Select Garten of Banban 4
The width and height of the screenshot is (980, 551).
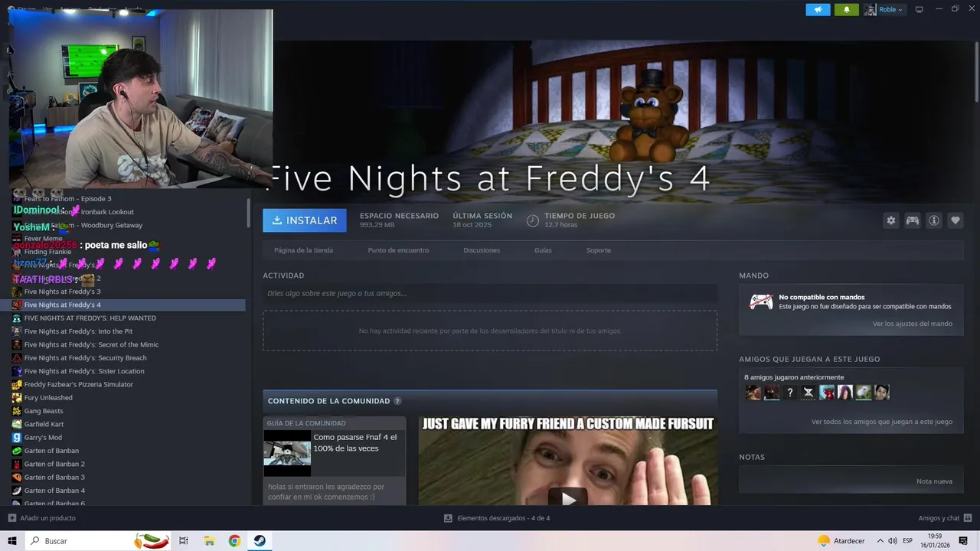click(54, 491)
